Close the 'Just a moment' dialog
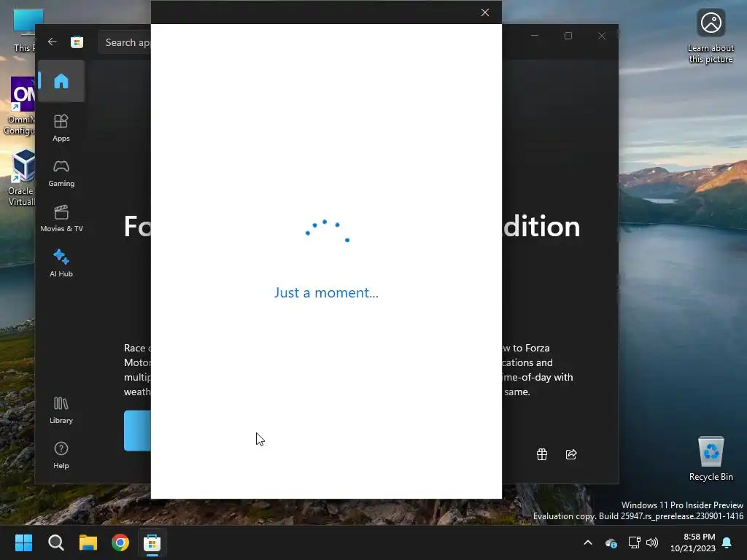 pos(485,12)
